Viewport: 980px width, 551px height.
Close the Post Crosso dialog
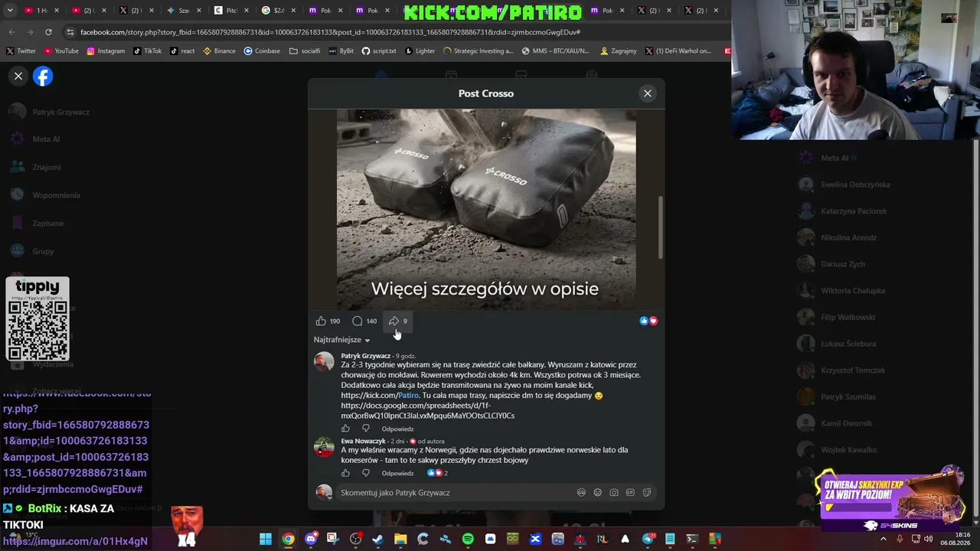pyautogui.click(x=648, y=93)
